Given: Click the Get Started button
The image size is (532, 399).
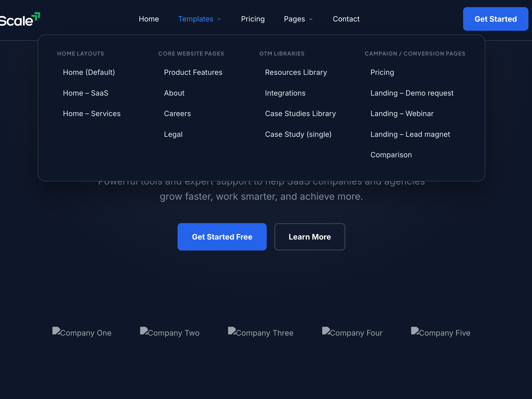Looking at the screenshot, I should pyautogui.click(x=496, y=19).
